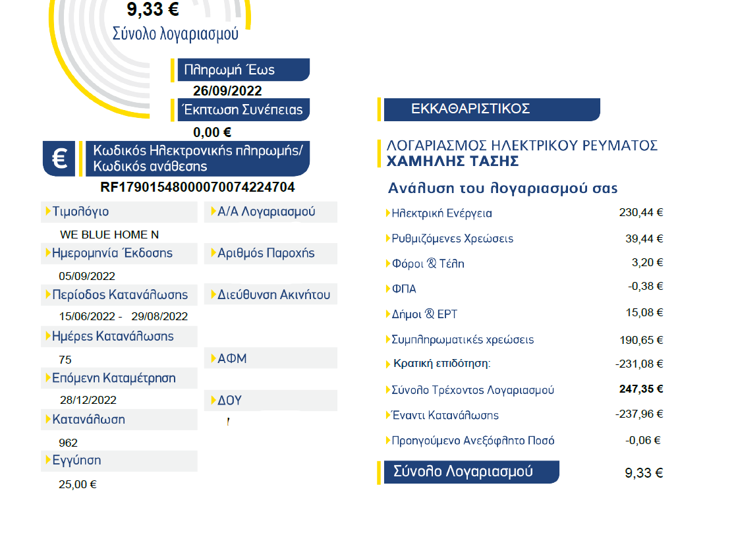Click the Σύνολο Τρέχοντος Λογαριασμού line

point(472,391)
